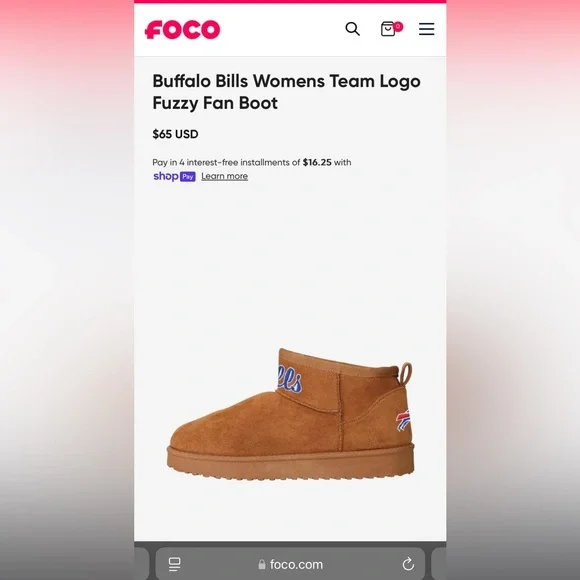The image size is (580, 580).
Task: Tap the blue Bills script on boot
Action: 290,379
